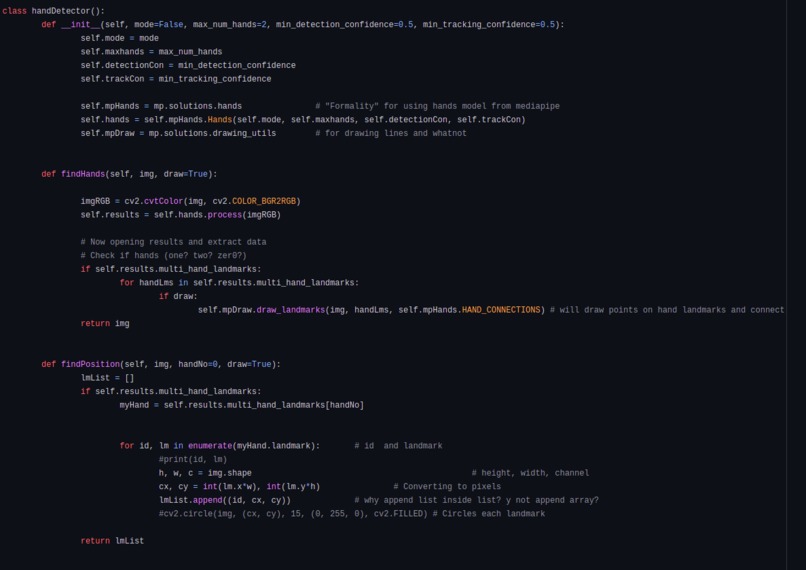Click 'cvtColor' in the imgRGB line
806x570 pixels.
click(x=163, y=201)
